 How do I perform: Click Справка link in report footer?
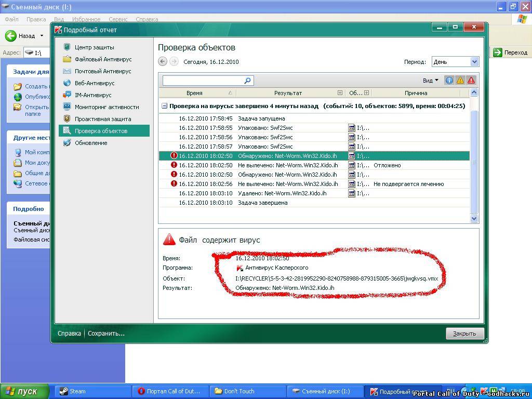(69, 334)
